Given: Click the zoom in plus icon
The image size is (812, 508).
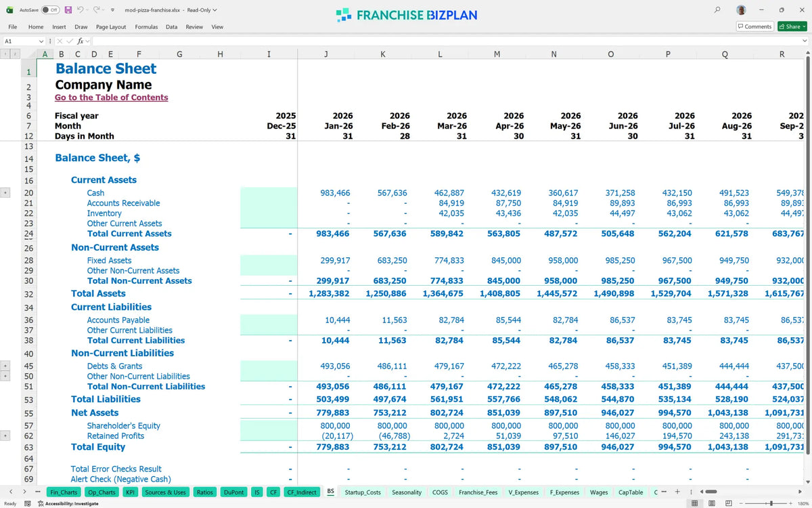Looking at the screenshot, I should (790, 503).
